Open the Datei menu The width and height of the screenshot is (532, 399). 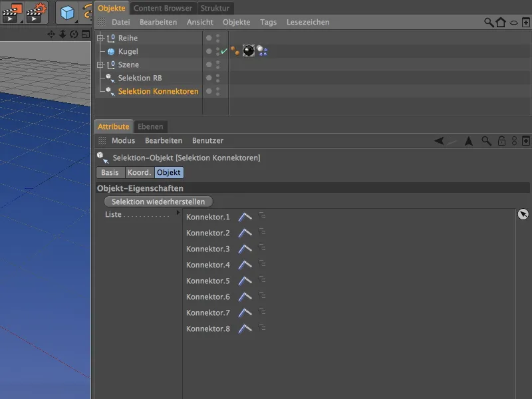[x=121, y=23]
